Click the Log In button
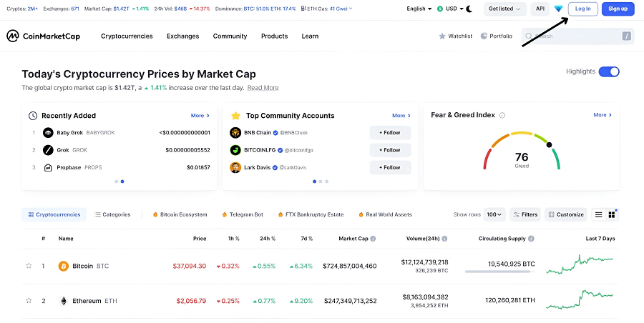Screen dimensions: 644x323 coord(582,9)
